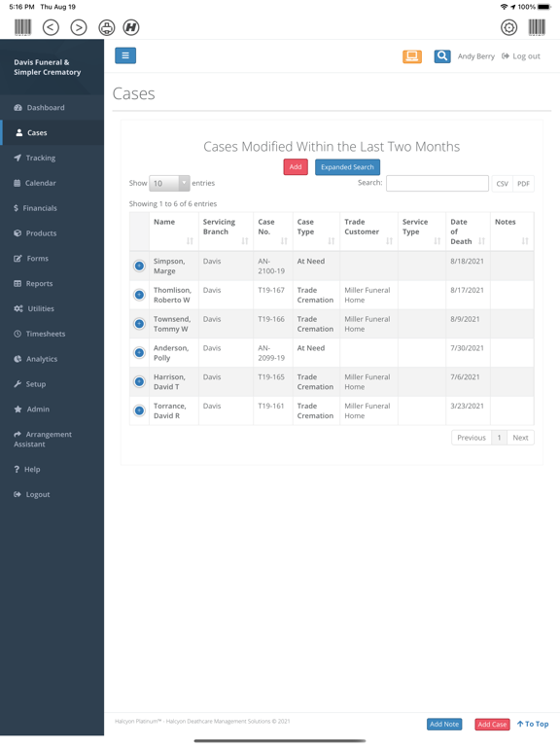Tap the H home logo icon
560x747 pixels.
[131, 27]
